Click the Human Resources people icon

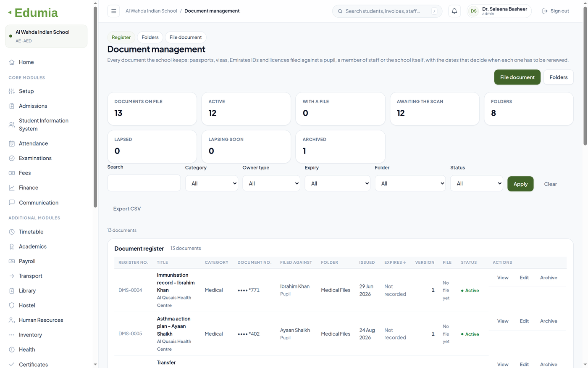pyautogui.click(x=12, y=320)
